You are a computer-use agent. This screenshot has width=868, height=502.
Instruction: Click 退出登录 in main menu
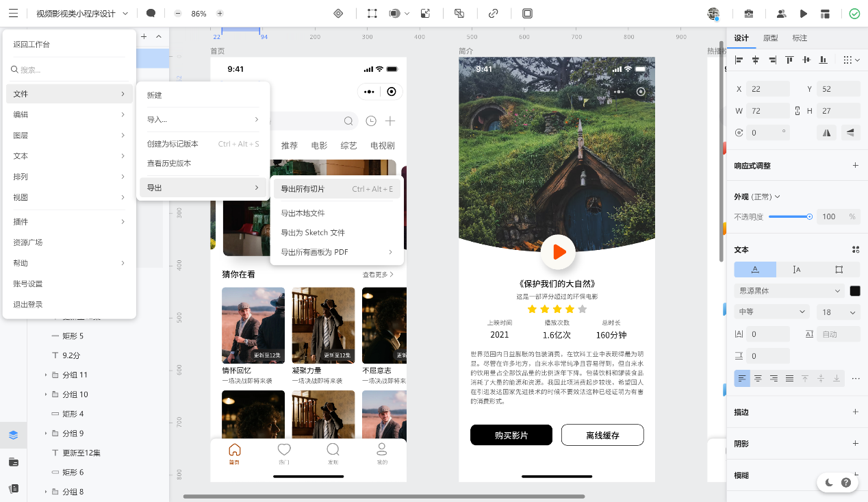coord(28,304)
